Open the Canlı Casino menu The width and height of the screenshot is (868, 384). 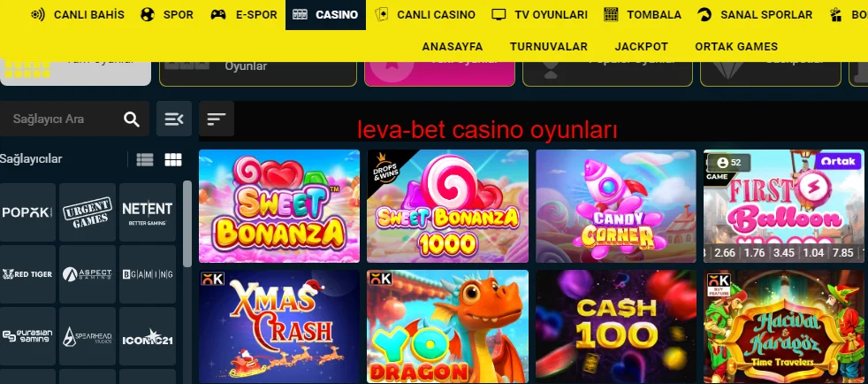pyautogui.click(x=425, y=15)
